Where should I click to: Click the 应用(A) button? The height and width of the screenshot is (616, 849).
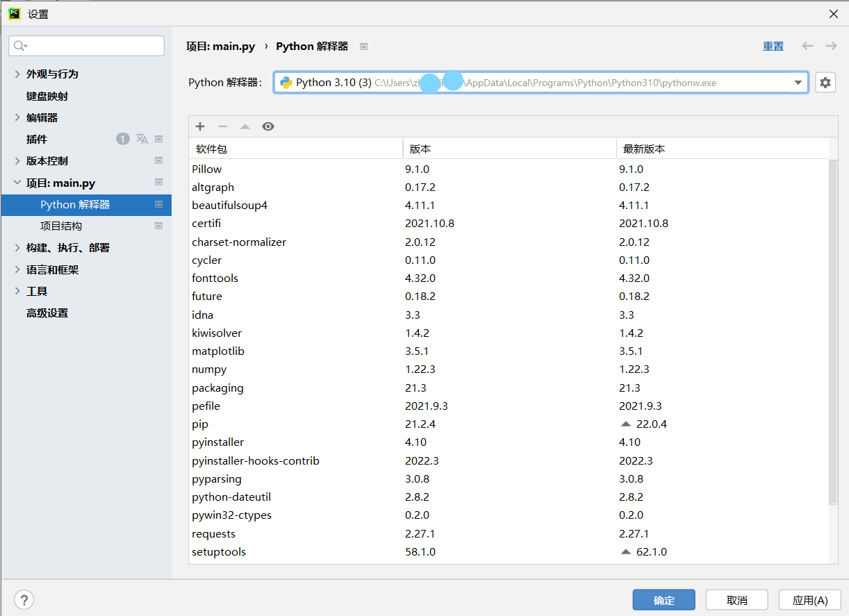pos(810,600)
